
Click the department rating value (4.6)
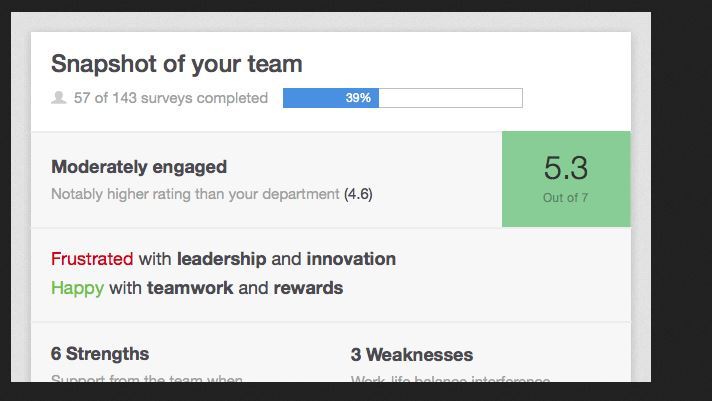point(358,194)
